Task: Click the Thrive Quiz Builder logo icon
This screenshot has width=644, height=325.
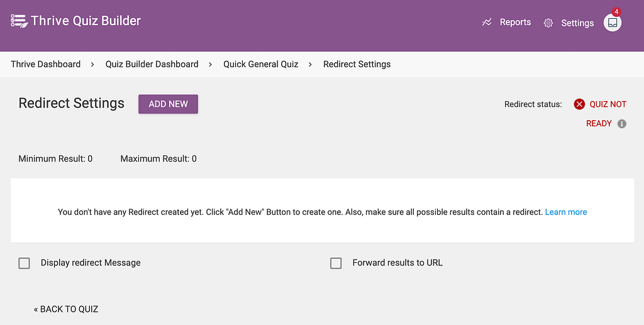Action: pyautogui.click(x=19, y=21)
